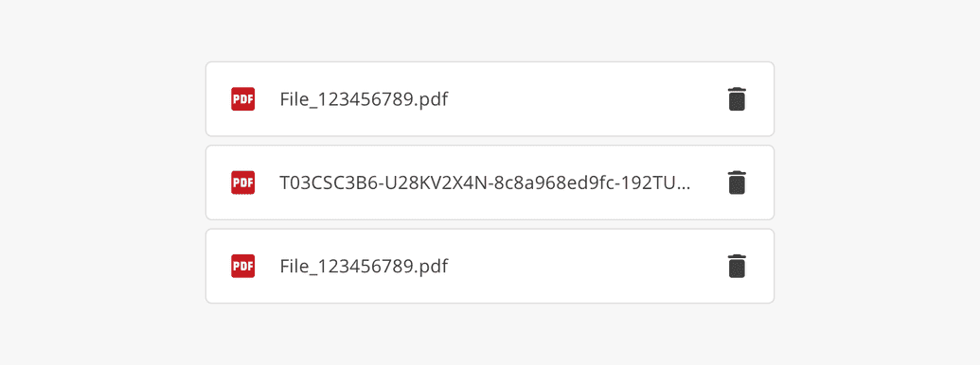
Task: Select the middle file card with long name
Action: 490,182
